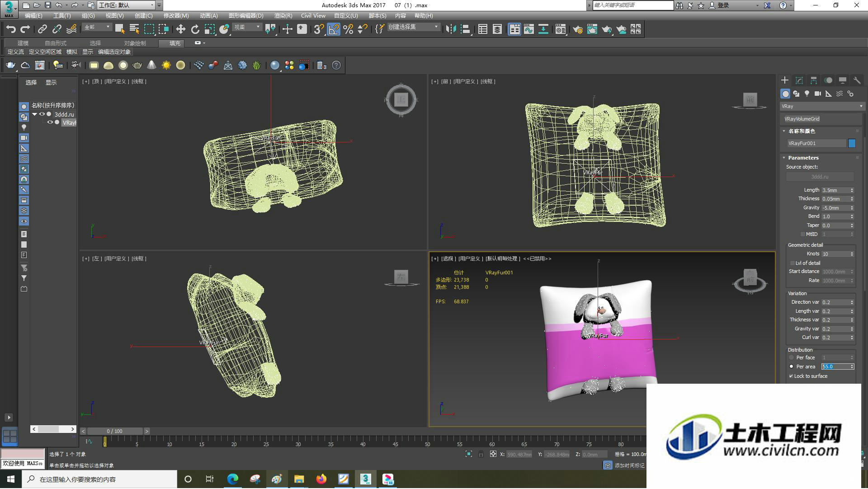This screenshot has height=489, width=868.
Task: Open Render Setup teapot gear icon
Action: (x=577, y=29)
